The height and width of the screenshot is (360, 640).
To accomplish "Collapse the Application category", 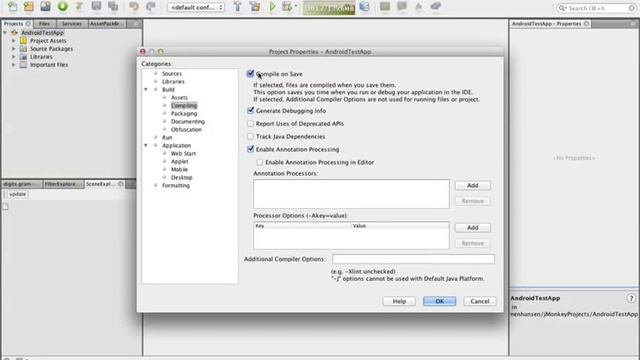I will click(x=146, y=145).
